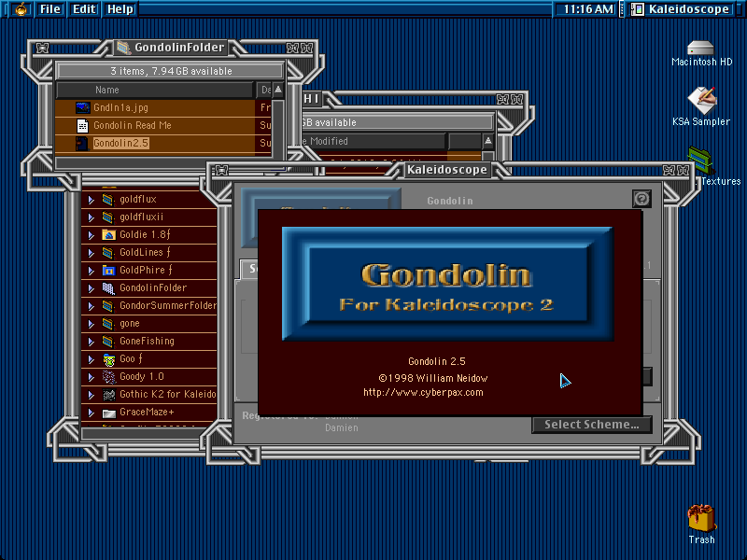
Task: Expand the GondorSummerFolder disclosure triangle
Action: [91, 306]
